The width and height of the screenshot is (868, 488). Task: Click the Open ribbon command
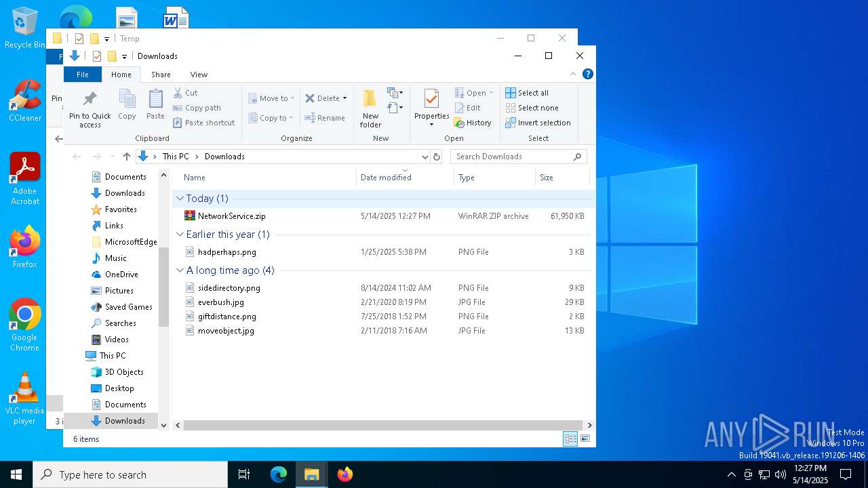pos(474,93)
